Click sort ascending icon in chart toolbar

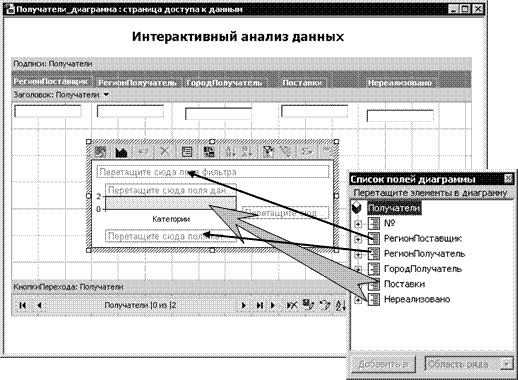231,152
